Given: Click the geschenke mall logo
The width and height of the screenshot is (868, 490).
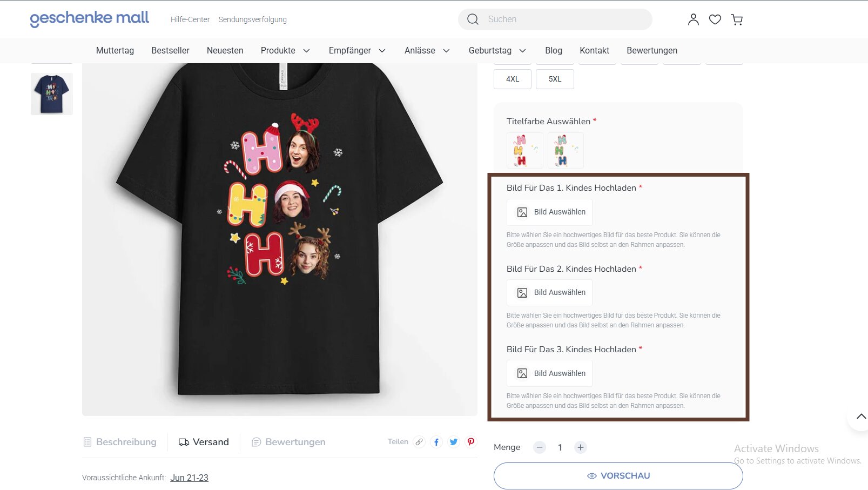Looking at the screenshot, I should [x=90, y=18].
